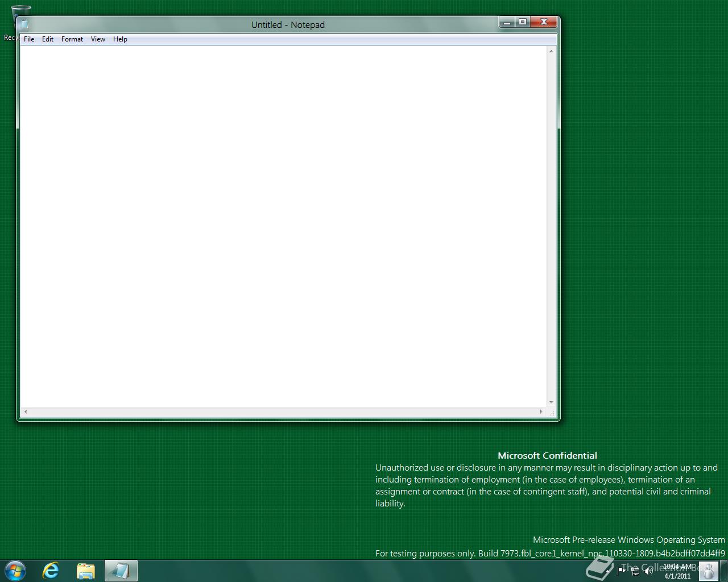This screenshot has height=582, width=728.
Task: Maximize the Notepad window
Action: pos(522,22)
